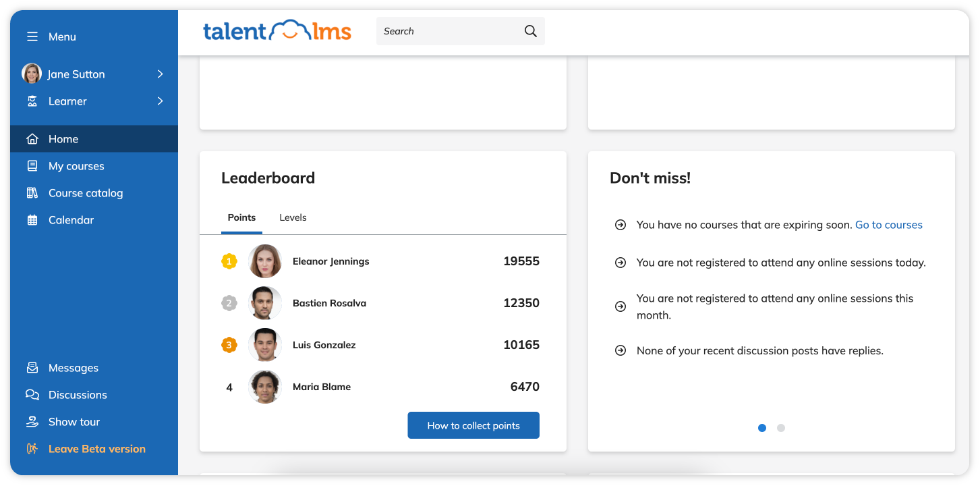Open the Messages sidebar icon
The width and height of the screenshot is (980, 486).
pos(32,367)
